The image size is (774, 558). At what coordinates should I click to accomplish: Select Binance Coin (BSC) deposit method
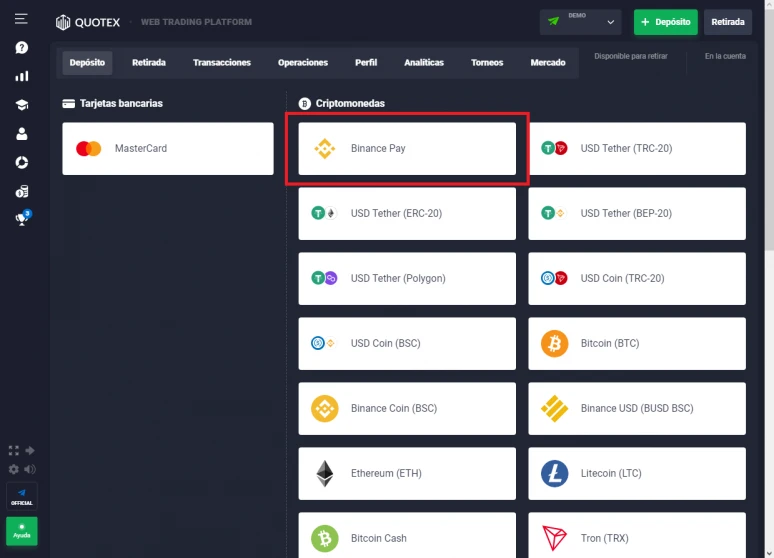[x=407, y=408]
